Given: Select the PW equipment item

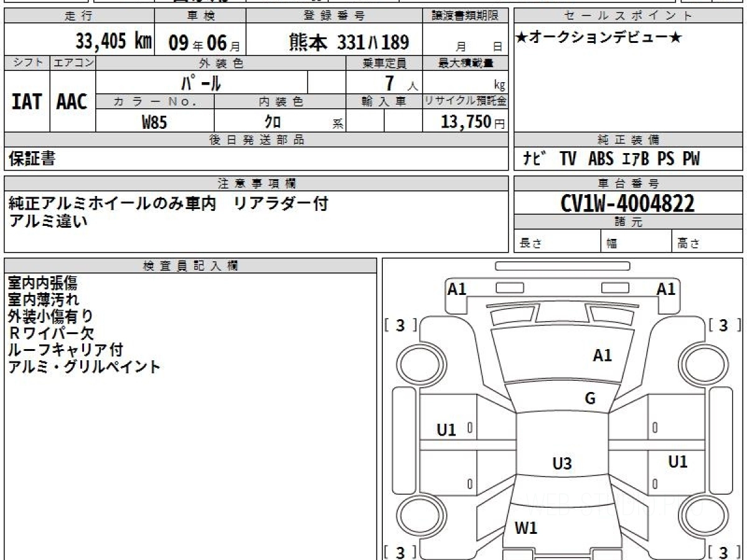Looking at the screenshot, I should click(x=691, y=159).
